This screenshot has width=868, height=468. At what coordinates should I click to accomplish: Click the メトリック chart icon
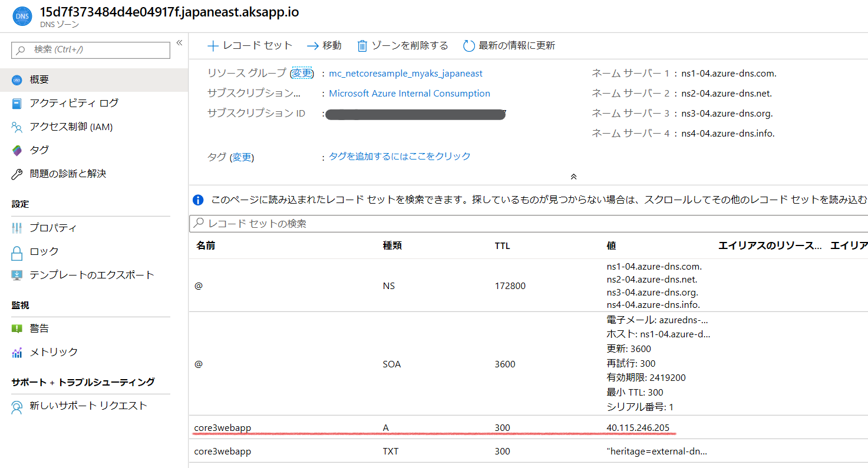coord(17,353)
